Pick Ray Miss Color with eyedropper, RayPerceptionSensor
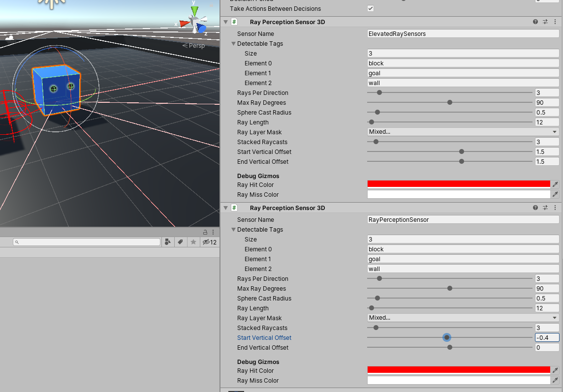This screenshot has height=392, width=563. point(555,380)
